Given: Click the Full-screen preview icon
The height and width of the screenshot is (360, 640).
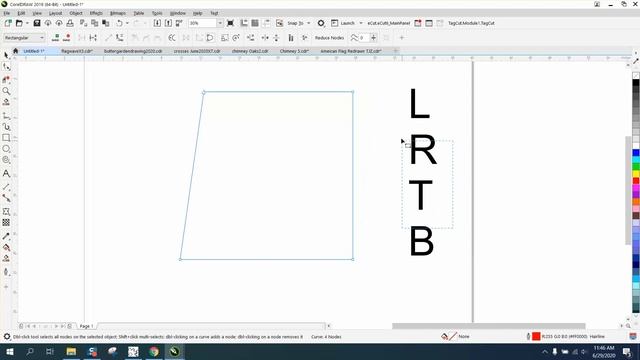Looking at the screenshot, I should pos(230,23).
